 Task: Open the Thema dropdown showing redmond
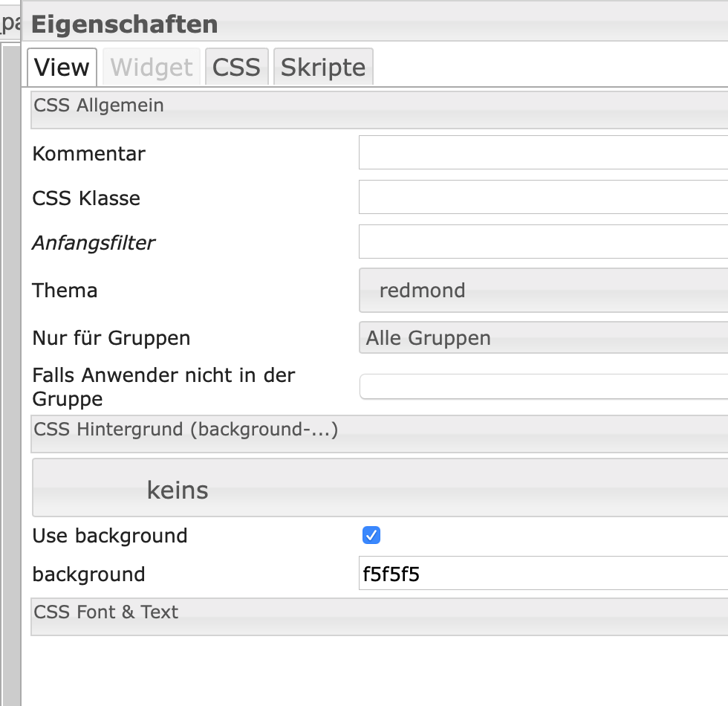[x=543, y=291]
